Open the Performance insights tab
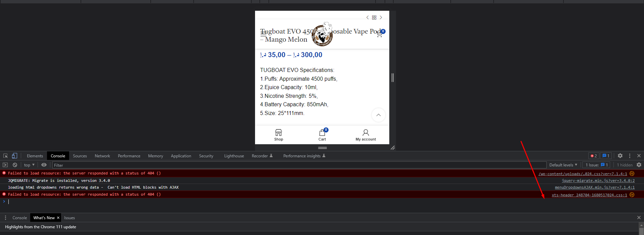This screenshot has height=235, width=644. pyautogui.click(x=304, y=156)
